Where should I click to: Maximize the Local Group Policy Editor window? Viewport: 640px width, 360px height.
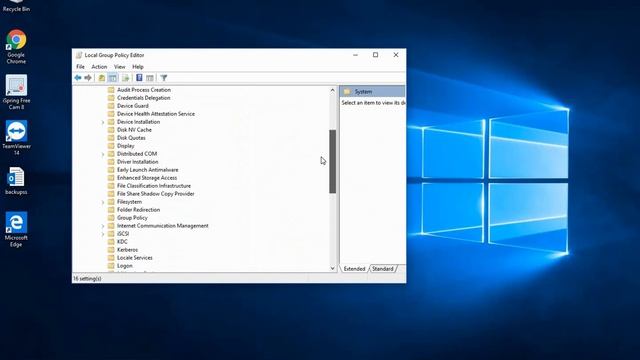click(376, 55)
